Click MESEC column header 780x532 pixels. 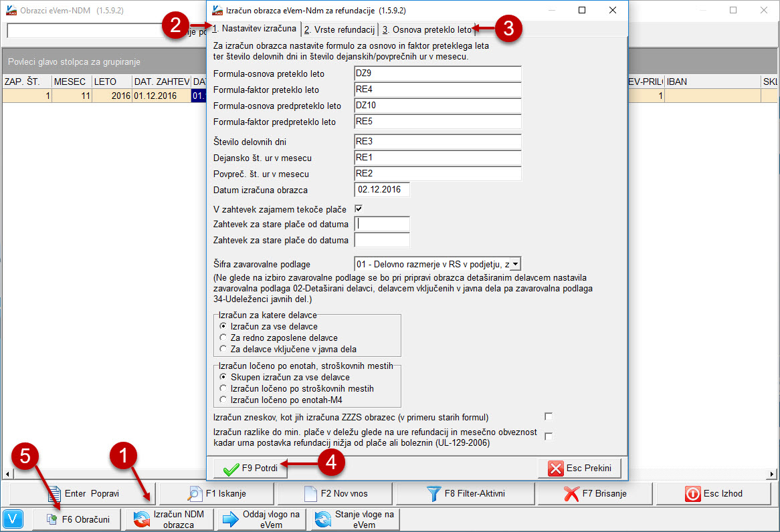pyautogui.click(x=72, y=82)
